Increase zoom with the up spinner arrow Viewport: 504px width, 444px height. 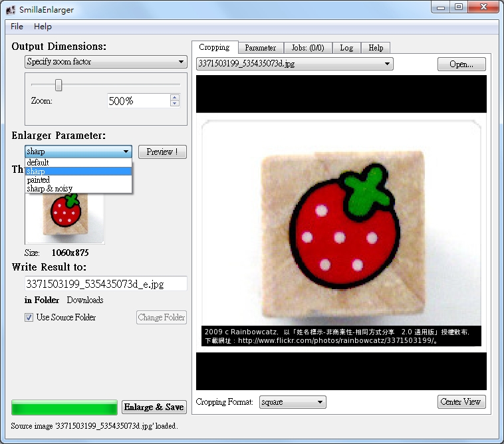click(174, 97)
